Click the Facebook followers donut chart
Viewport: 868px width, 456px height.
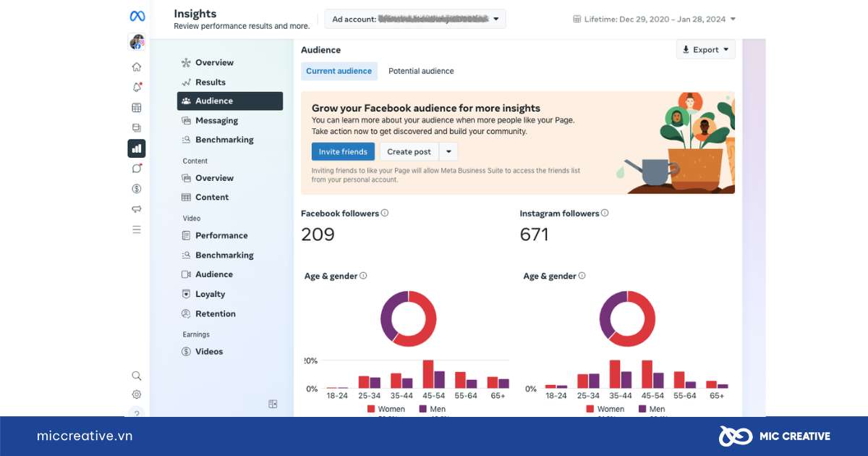[x=409, y=318]
